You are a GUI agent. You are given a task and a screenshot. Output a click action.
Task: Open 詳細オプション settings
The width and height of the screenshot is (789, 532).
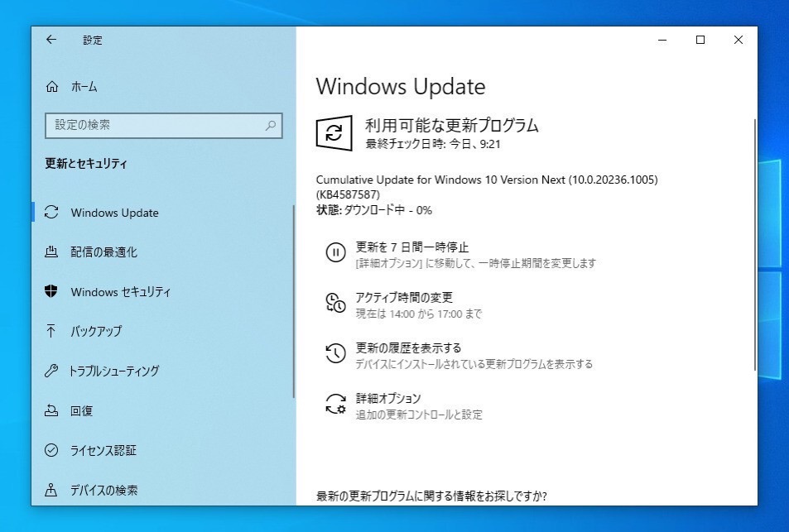388,398
